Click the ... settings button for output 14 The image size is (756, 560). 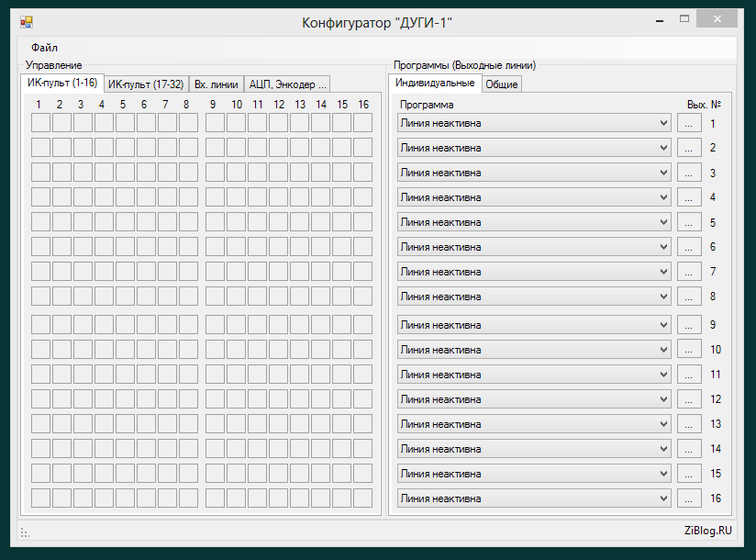pyautogui.click(x=689, y=449)
